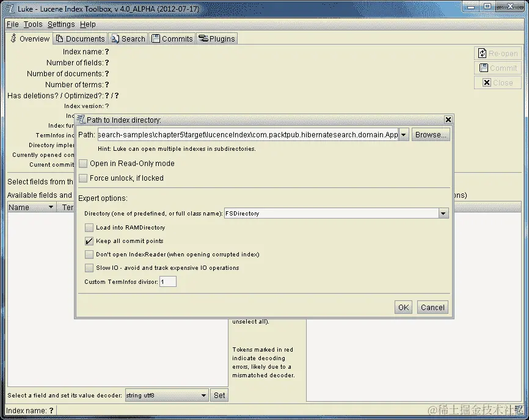Uncheck Keep all commit points

coord(89,241)
